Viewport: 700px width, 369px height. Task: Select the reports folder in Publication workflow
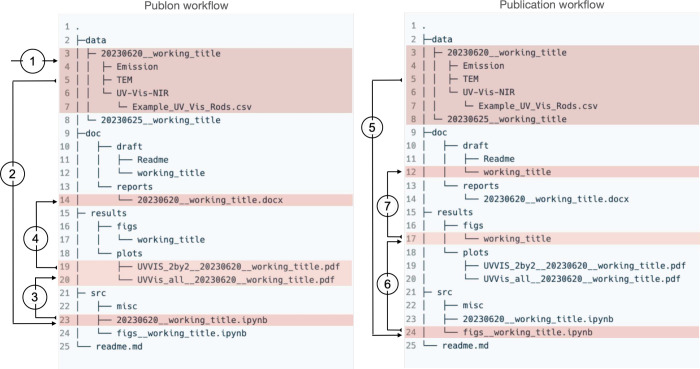(481, 186)
